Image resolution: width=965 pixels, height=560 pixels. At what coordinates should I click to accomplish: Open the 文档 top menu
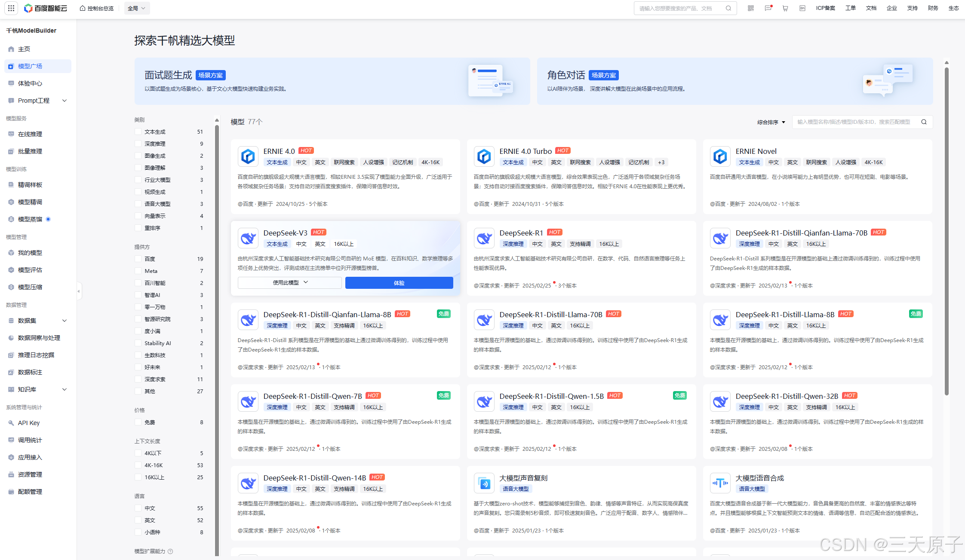871,8
